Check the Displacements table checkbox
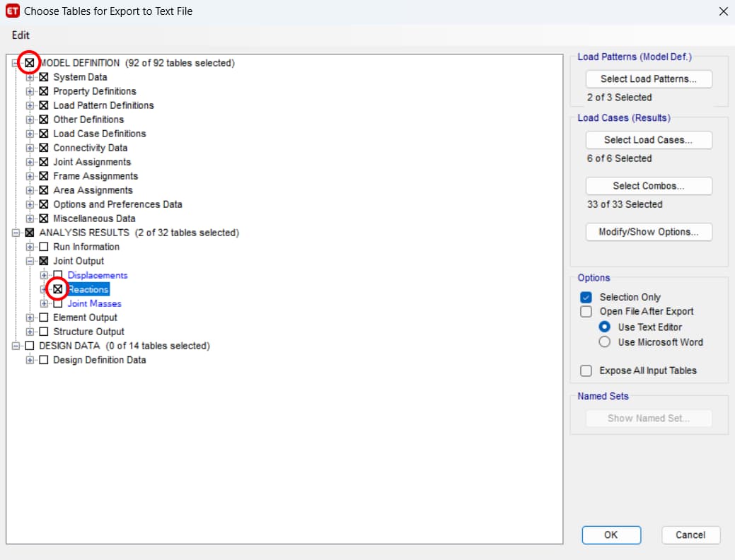Viewport: 735px width, 560px height. tap(58, 275)
